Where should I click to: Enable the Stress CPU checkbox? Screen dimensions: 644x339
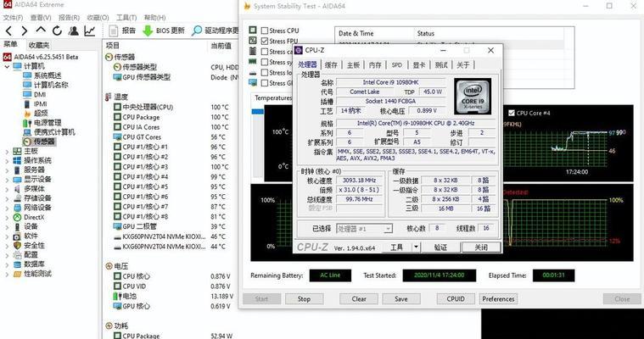pyautogui.click(x=265, y=31)
